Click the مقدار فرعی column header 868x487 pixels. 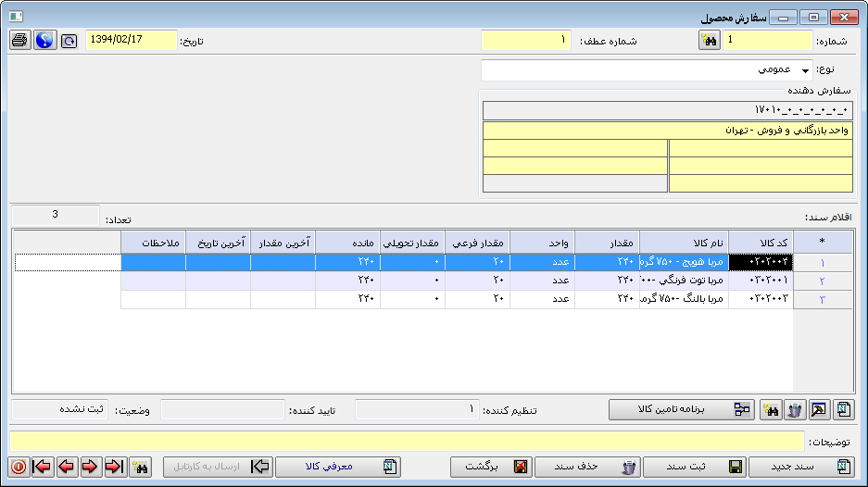point(477,243)
